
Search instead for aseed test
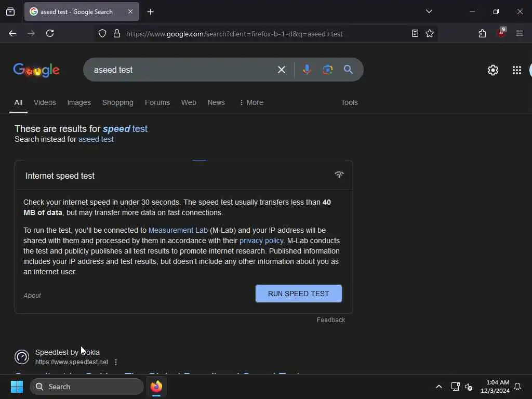pos(96,139)
